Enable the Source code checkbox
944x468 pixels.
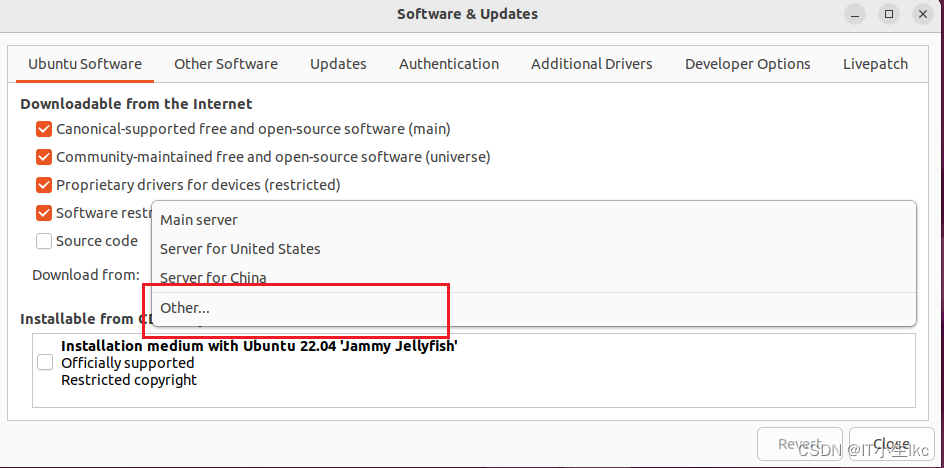click(44, 241)
